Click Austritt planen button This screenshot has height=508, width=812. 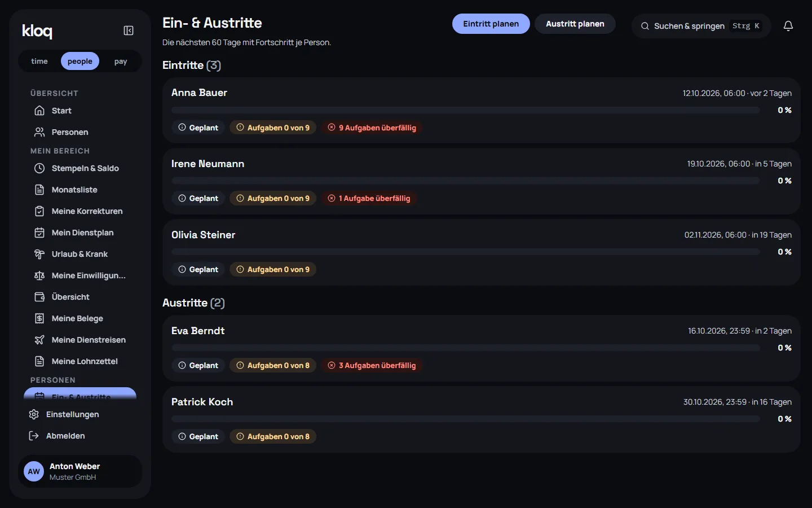(x=575, y=24)
